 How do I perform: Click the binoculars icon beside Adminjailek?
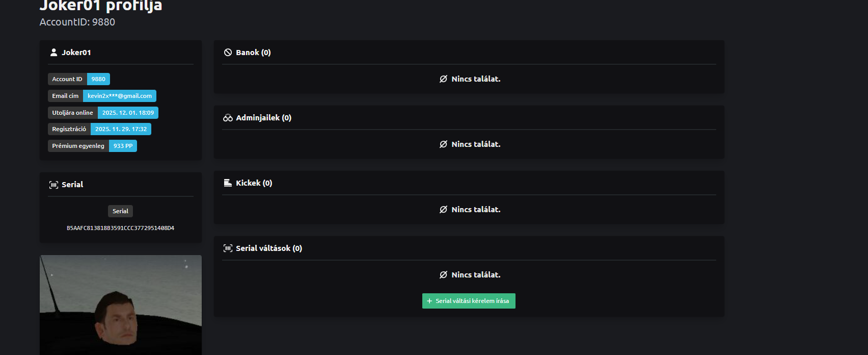click(x=228, y=118)
